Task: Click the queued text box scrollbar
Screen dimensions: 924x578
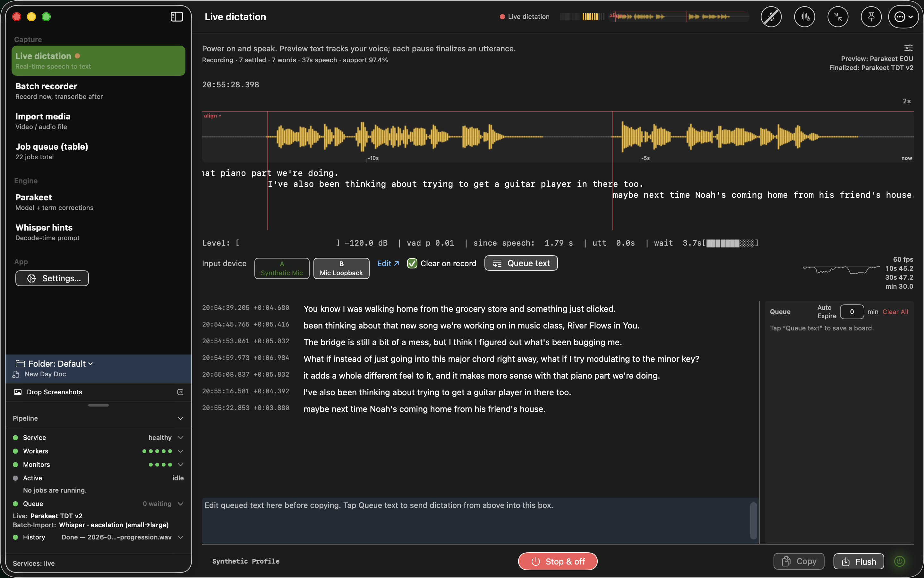Action: pos(753,521)
